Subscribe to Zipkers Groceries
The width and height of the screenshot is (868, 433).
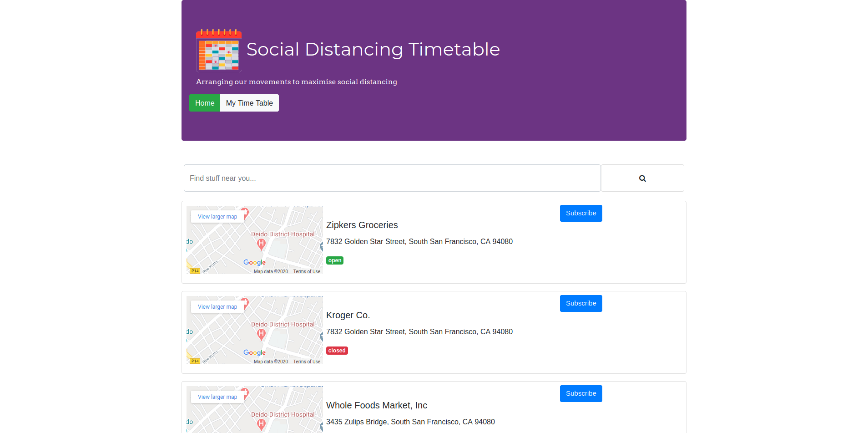pyautogui.click(x=581, y=213)
